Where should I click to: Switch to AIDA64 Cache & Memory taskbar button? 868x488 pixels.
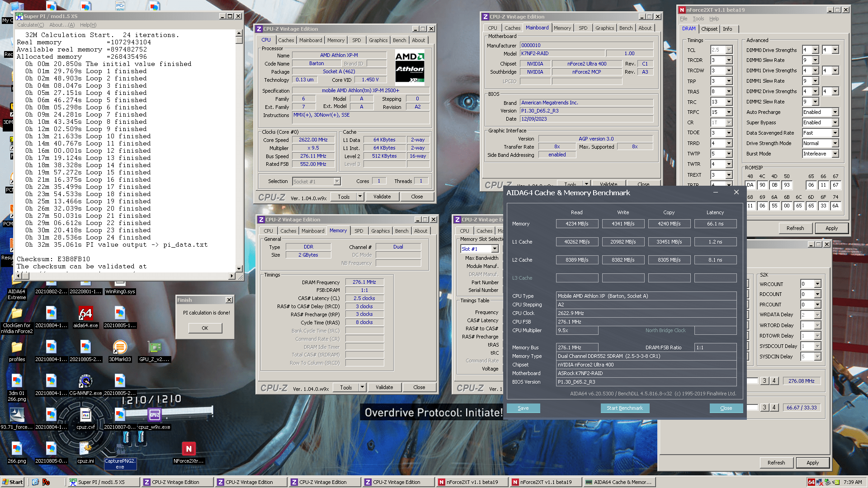619,482
